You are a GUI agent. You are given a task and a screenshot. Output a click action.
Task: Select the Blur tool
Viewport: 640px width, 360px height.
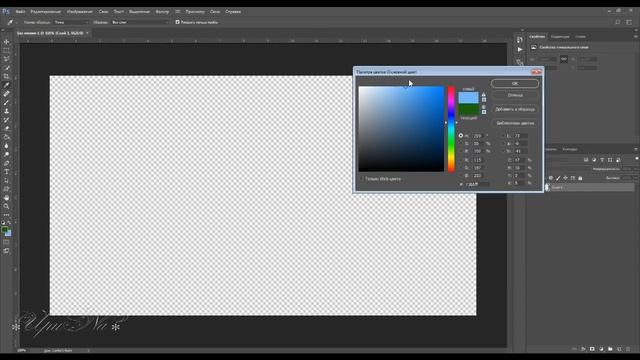pyautogui.click(x=7, y=146)
